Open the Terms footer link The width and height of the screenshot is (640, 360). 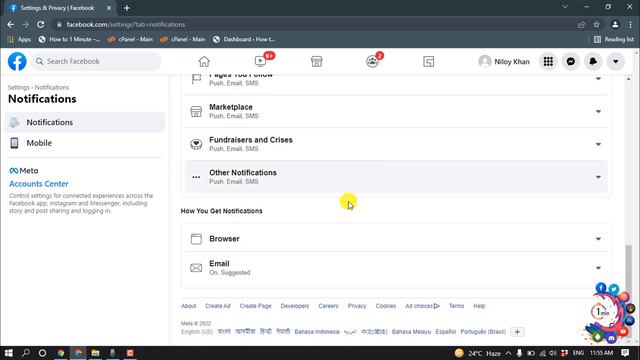click(x=456, y=306)
